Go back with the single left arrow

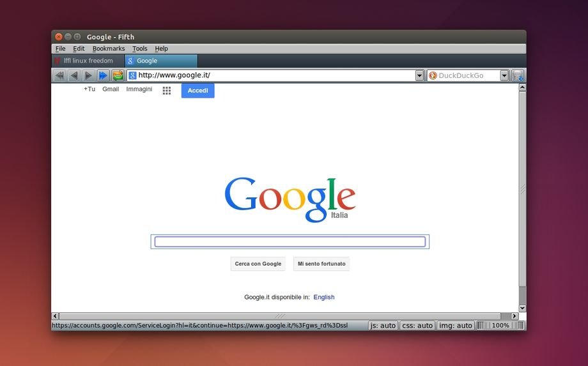(74, 75)
